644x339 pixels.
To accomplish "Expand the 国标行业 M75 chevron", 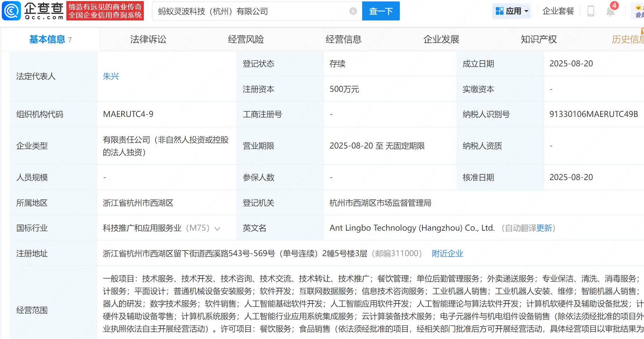I will [217, 229].
